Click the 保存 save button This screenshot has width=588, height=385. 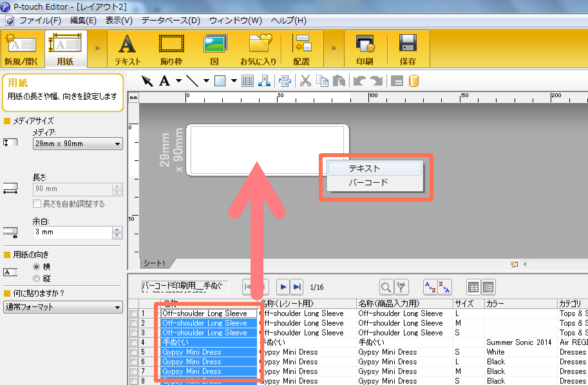(x=408, y=49)
